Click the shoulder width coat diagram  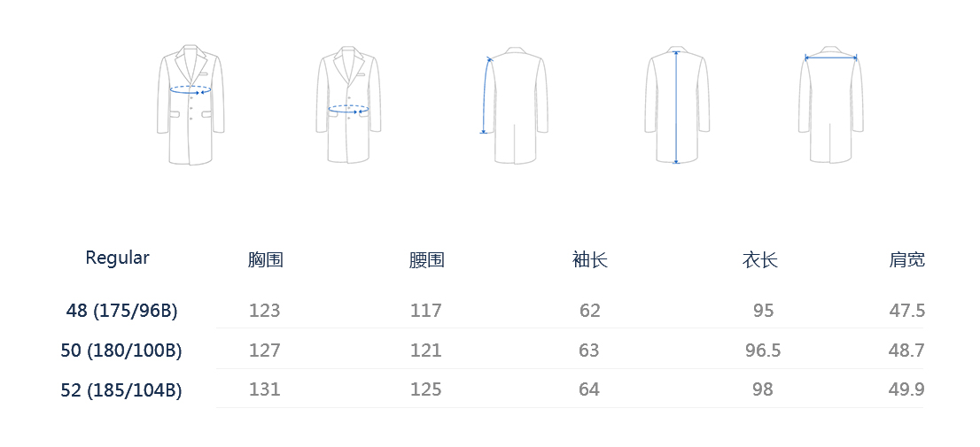click(831, 104)
